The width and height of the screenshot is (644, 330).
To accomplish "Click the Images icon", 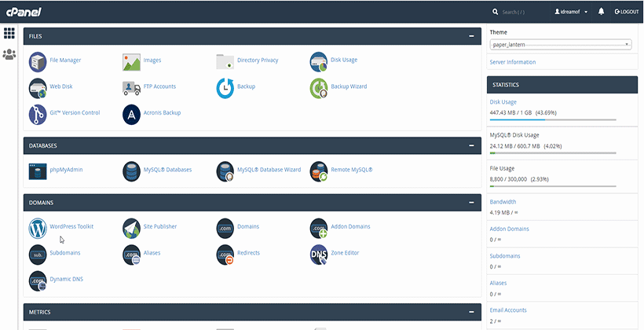I will (x=131, y=62).
